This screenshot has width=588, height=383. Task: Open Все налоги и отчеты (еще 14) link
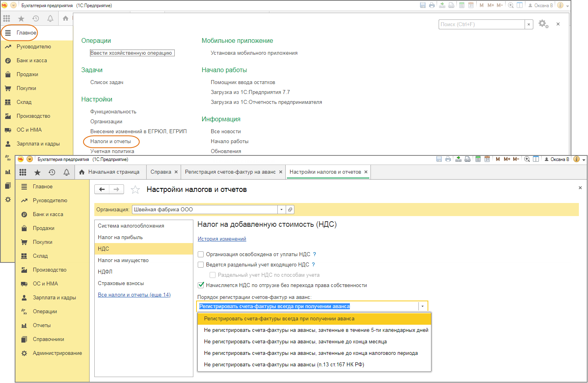134,295
